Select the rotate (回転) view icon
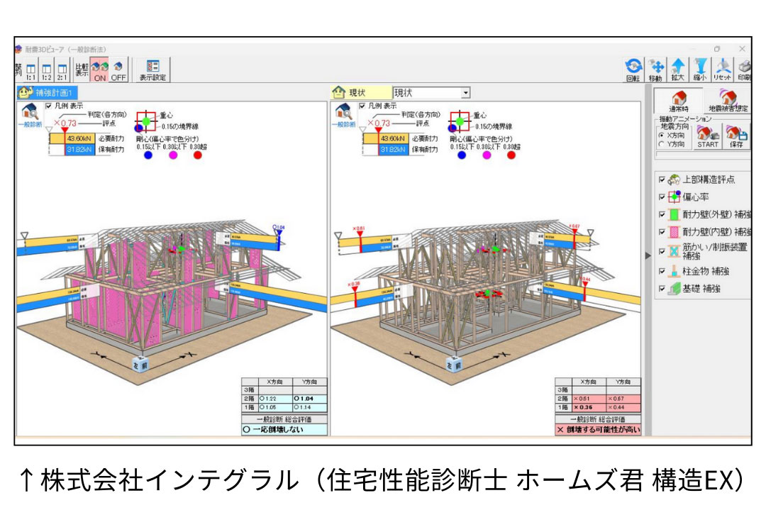This screenshot has width=766, height=532. pyautogui.click(x=633, y=66)
